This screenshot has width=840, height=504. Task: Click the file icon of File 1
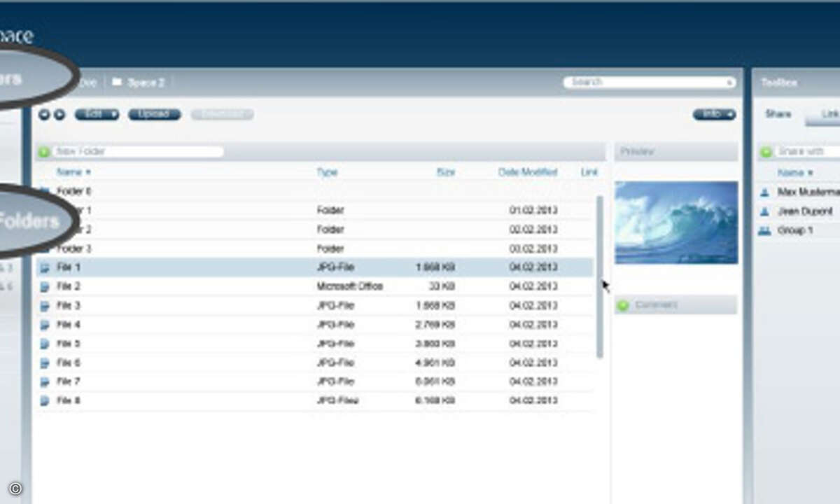(x=45, y=267)
